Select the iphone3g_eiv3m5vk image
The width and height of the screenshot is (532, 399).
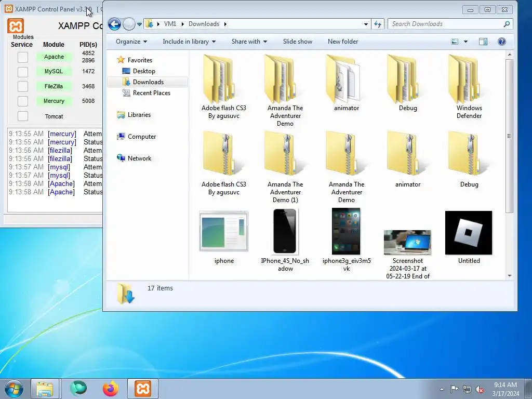click(x=346, y=232)
